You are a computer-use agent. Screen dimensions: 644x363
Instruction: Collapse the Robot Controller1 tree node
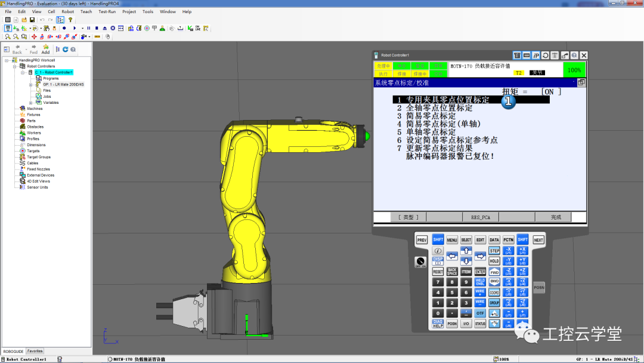coord(23,72)
